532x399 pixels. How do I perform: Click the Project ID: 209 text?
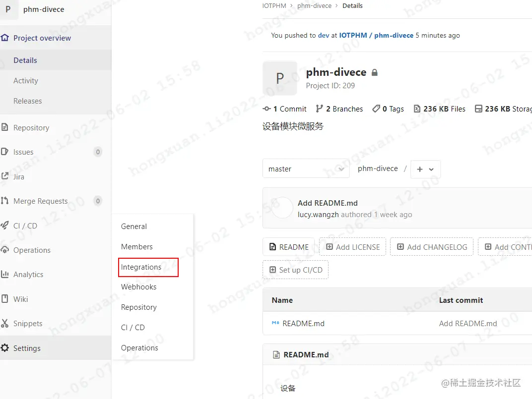coord(331,85)
